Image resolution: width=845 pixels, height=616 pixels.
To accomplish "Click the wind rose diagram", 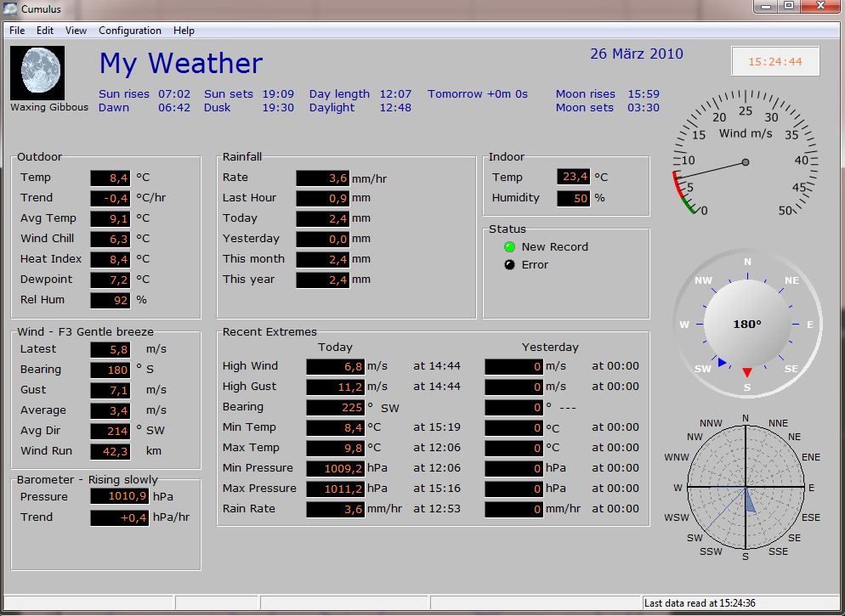I will click(x=746, y=487).
